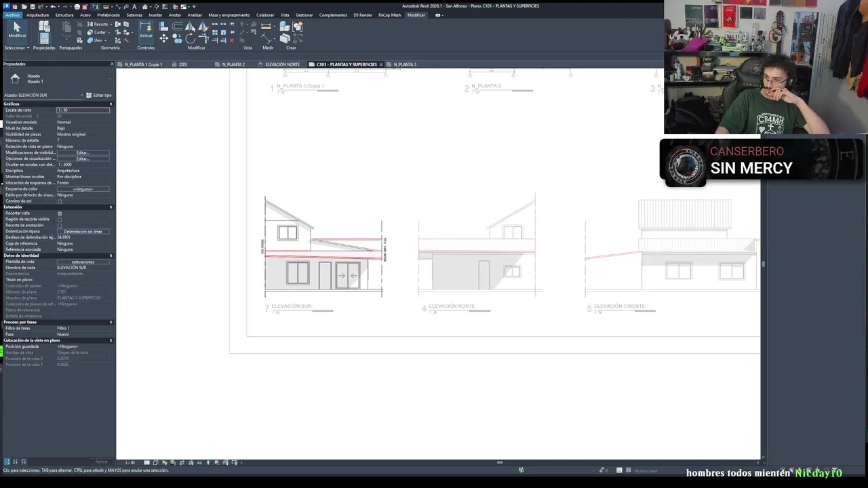This screenshot has width=868, height=488.
Task: Click the red Delete X tool
Action: [232, 40]
